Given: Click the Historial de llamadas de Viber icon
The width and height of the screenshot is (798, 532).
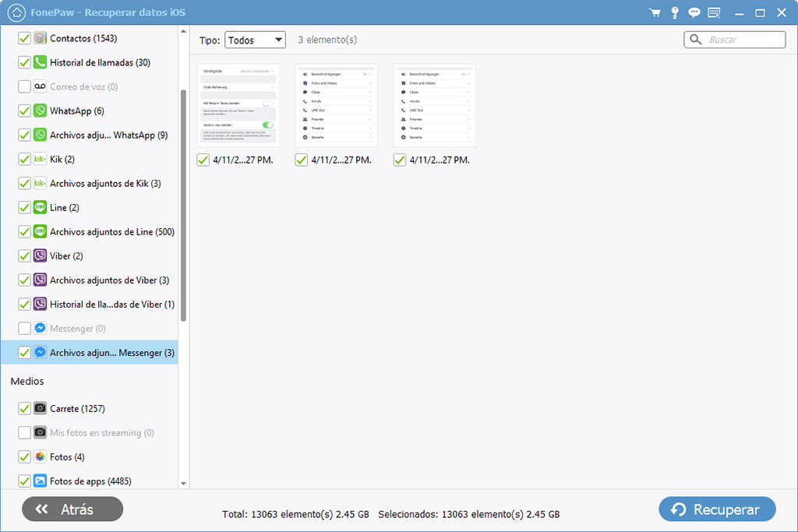Looking at the screenshot, I should coord(41,304).
